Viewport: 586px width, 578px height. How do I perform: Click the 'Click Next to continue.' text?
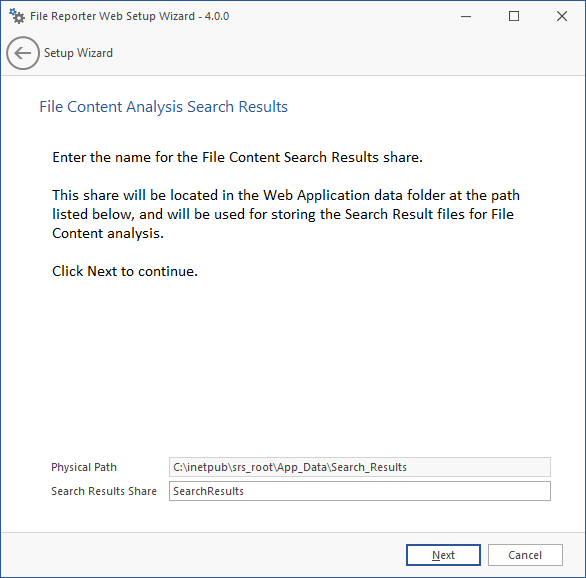(x=125, y=271)
